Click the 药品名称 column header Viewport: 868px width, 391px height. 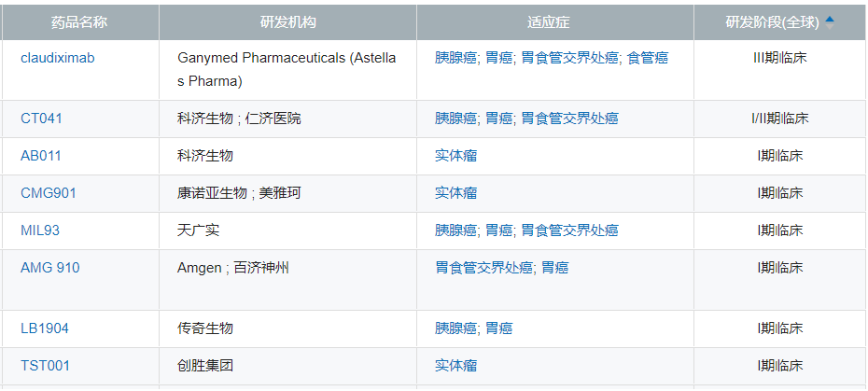point(80,22)
